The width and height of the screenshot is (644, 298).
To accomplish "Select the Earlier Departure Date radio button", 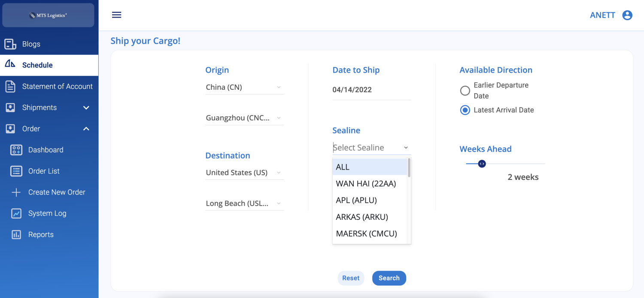I will coord(465,91).
